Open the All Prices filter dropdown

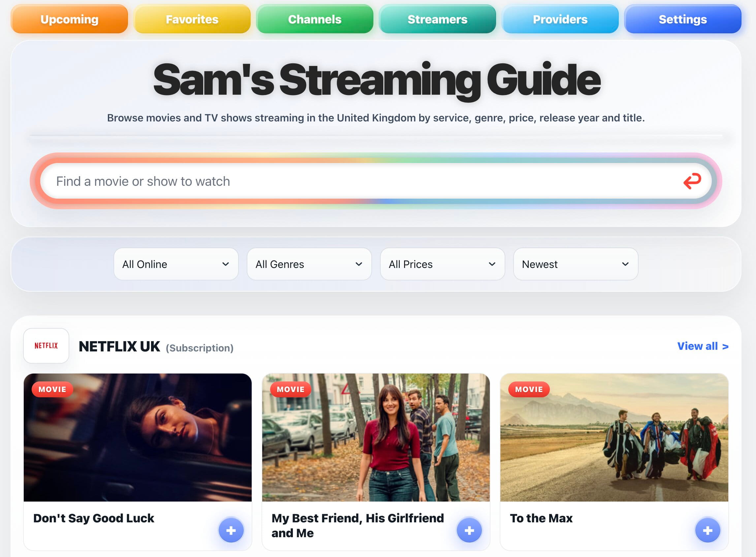tap(442, 264)
